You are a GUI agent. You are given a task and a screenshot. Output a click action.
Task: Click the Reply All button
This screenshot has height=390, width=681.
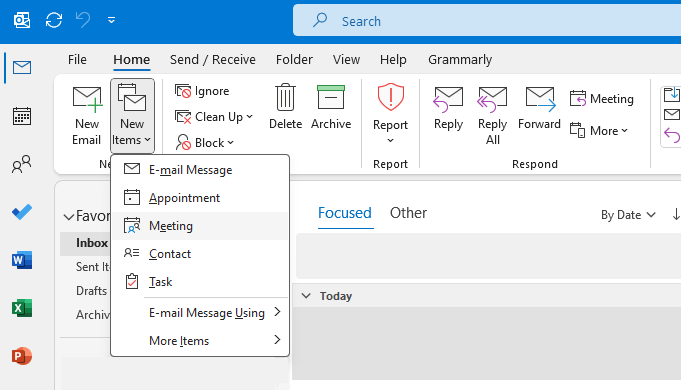[493, 115]
